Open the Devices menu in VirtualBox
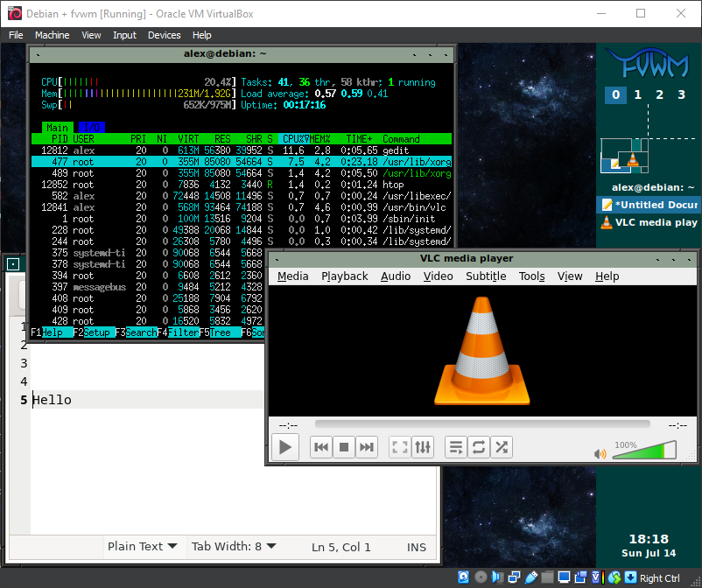This screenshot has width=702, height=588. pos(164,35)
